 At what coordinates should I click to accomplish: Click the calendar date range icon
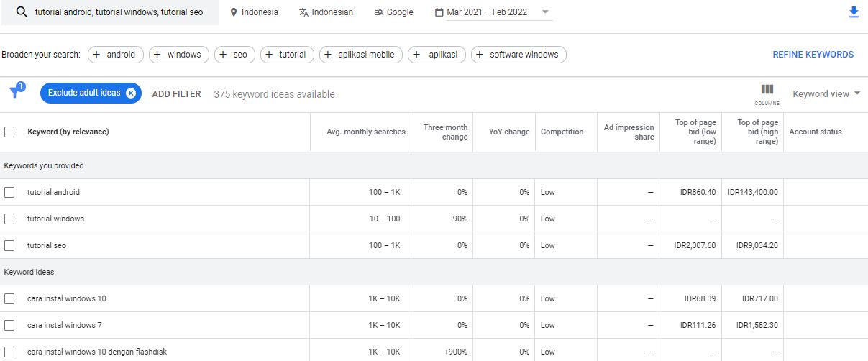[439, 12]
